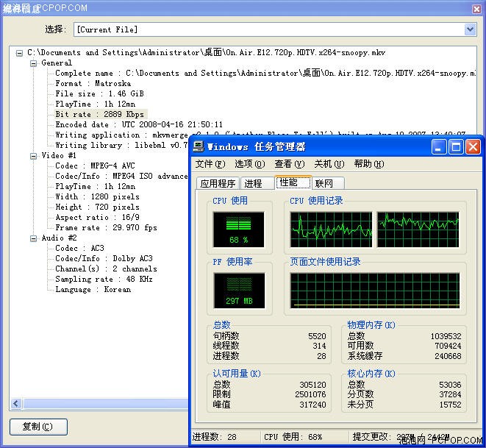Select the 'Bit rate : 2889 Kbps' row
Screen dimensions: 486x448
tap(99, 115)
